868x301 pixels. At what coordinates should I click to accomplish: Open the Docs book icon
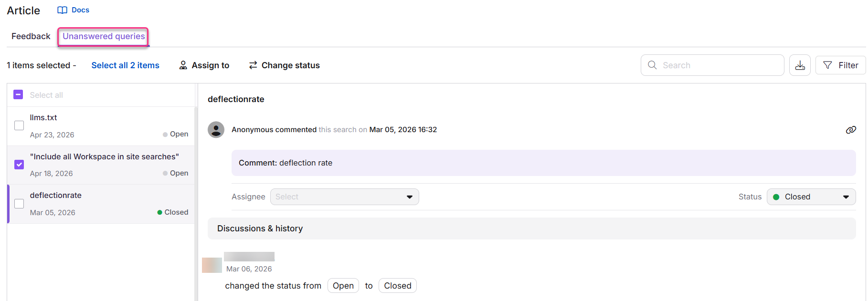pyautogui.click(x=62, y=10)
